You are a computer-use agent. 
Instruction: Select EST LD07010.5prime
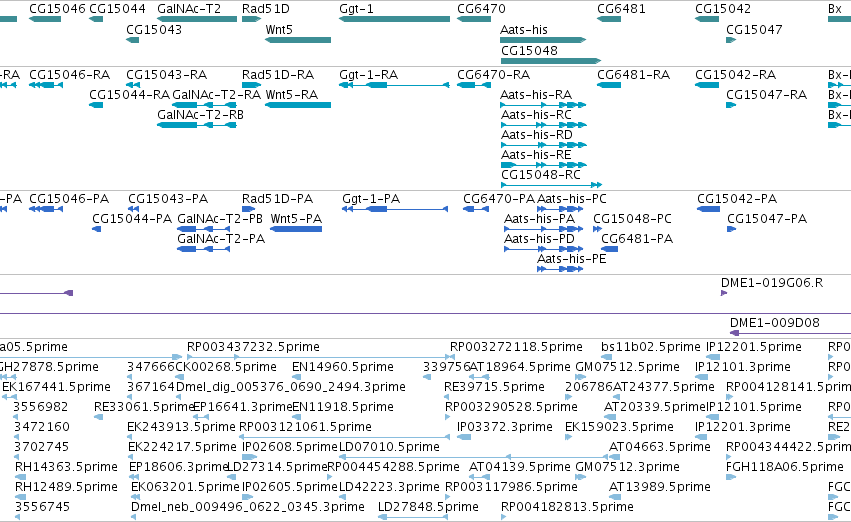click(x=389, y=447)
